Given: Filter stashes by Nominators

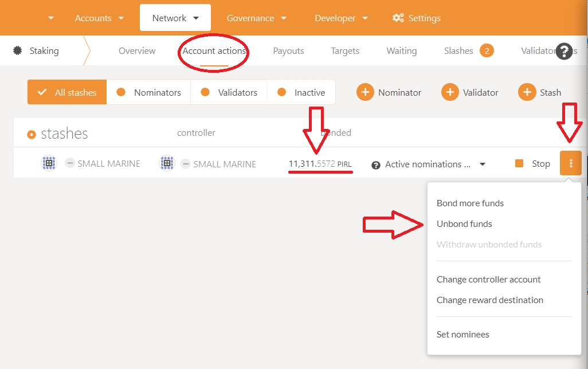Looking at the screenshot, I should click(x=149, y=92).
